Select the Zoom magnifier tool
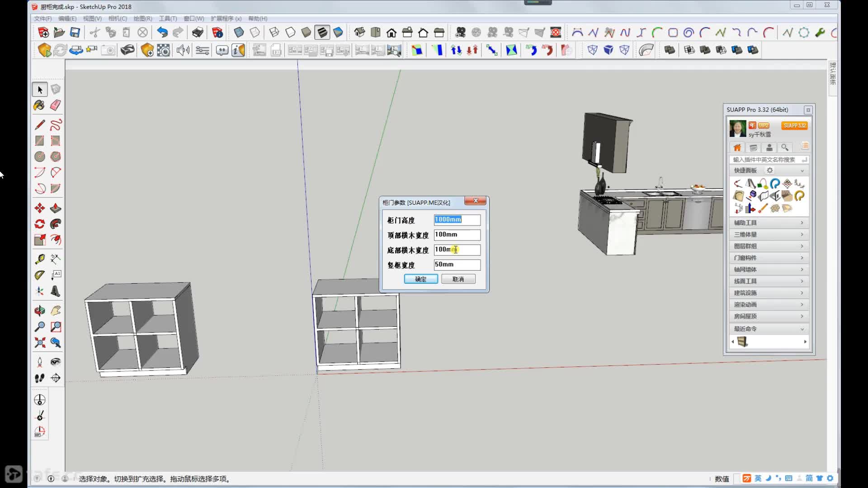Viewport: 868px width, 488px height. [x=39, y=326]
